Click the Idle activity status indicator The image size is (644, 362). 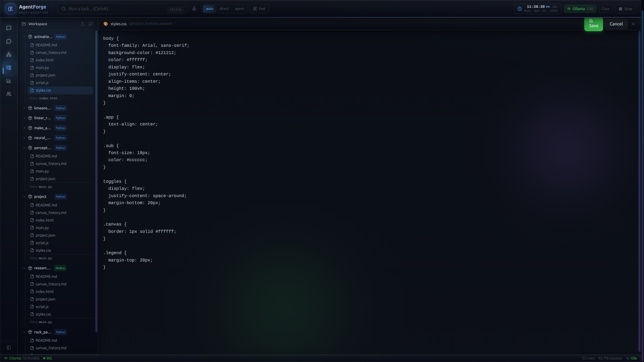(x=631, y=358)
